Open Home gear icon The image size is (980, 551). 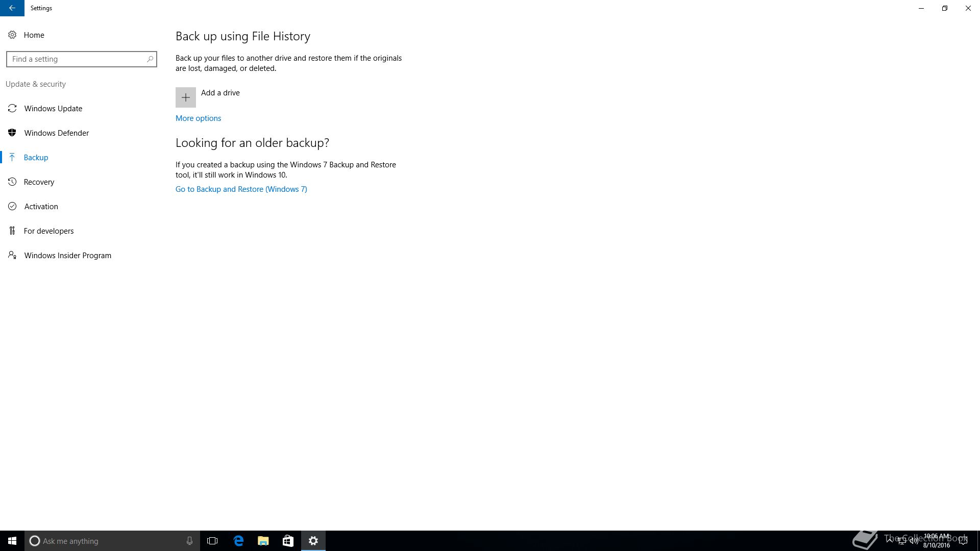[x=12, y=35]
